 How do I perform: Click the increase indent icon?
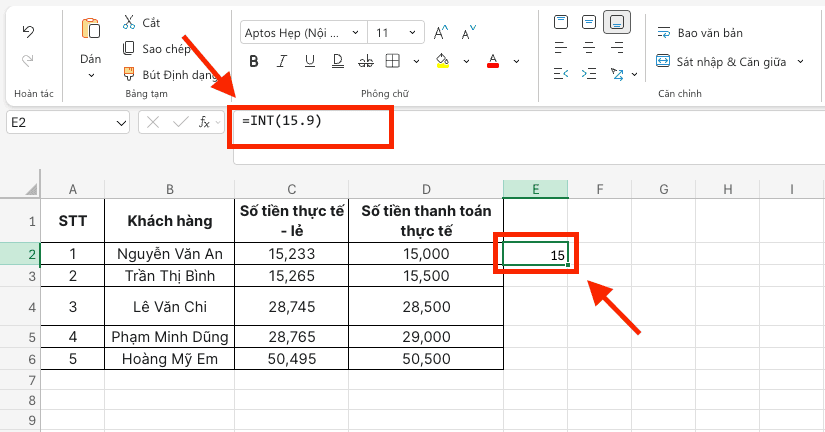pyautogui.click(x=589, y=74)
